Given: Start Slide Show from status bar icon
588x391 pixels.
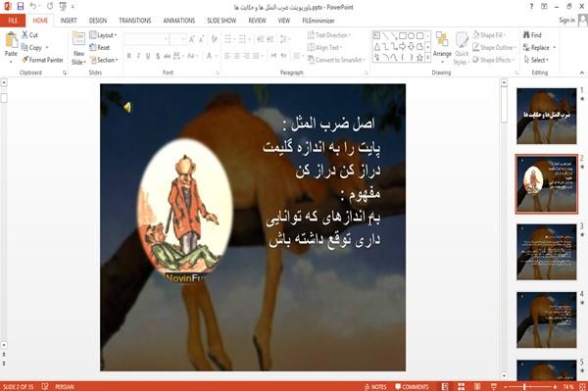Looking at the screenshot, I should pyautogui.click(x=494, y=387).
